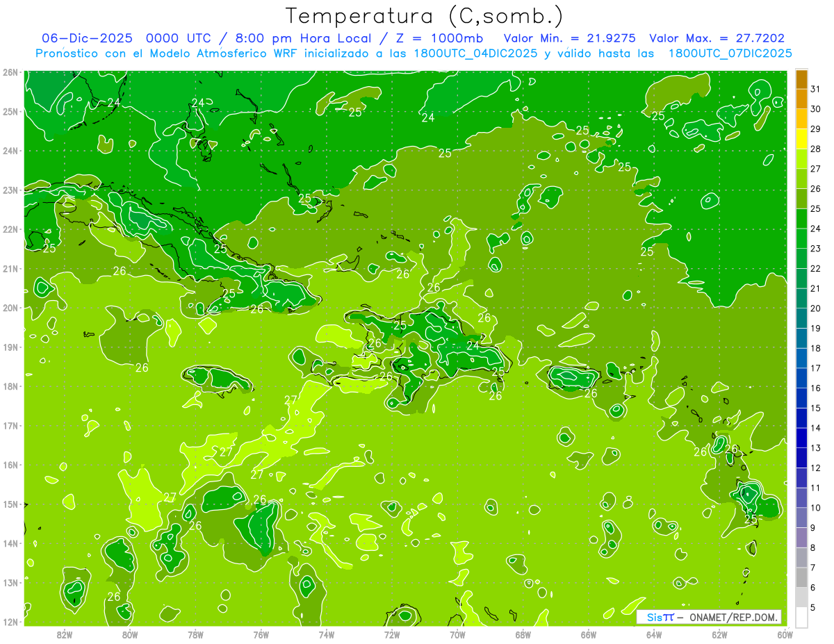This screenshot has height=644, width=834.
Task: Click the '68W' longitude axis label
Action: pyautogui.click(x=523, y=634)
